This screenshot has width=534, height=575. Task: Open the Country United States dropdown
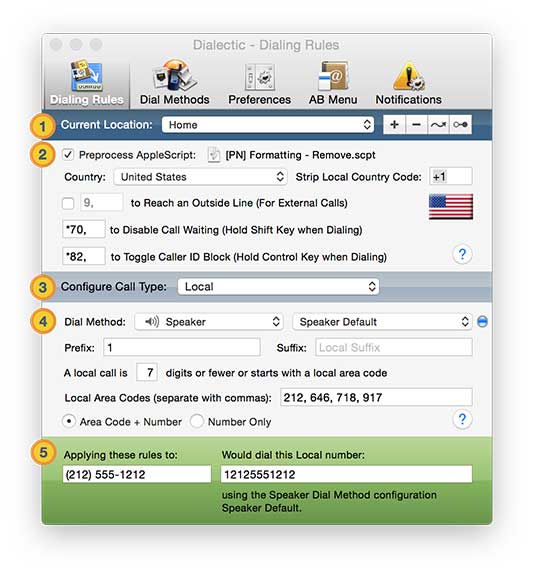200,177
